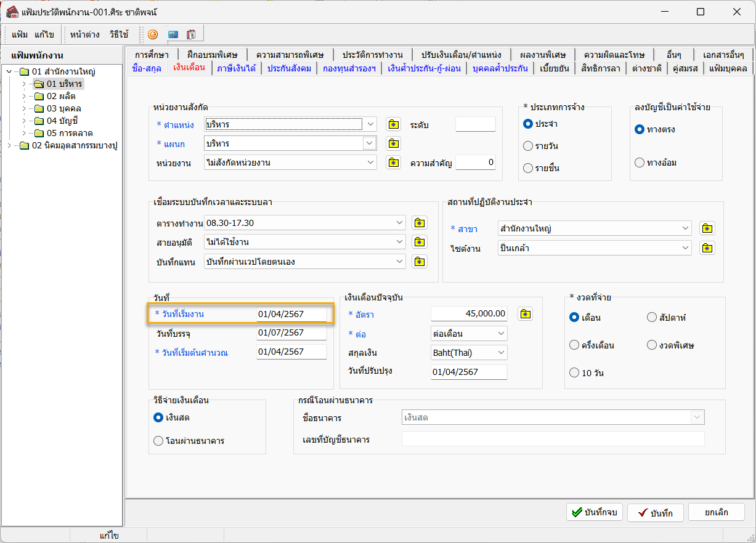Click the วันที่เริ่มงาน date field
Image resolution: width=756 pixels, height=543 pixels.
(x=291, y=314)
